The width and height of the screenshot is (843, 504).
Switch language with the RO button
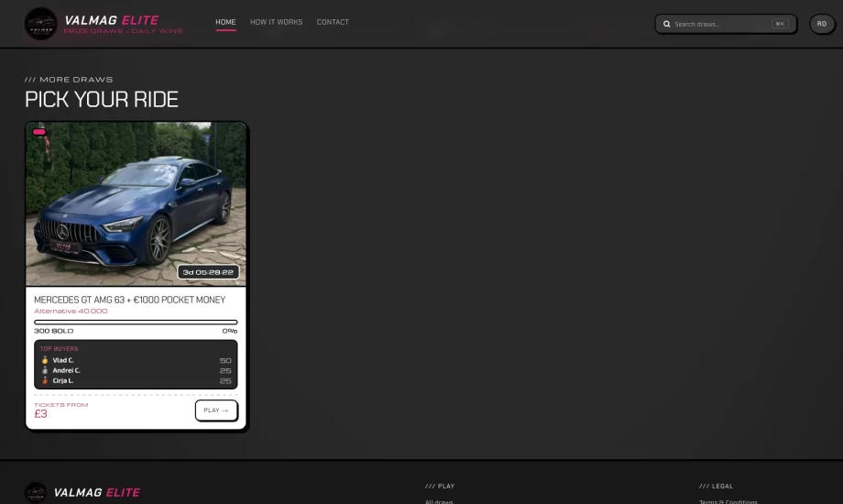[822, 24]
